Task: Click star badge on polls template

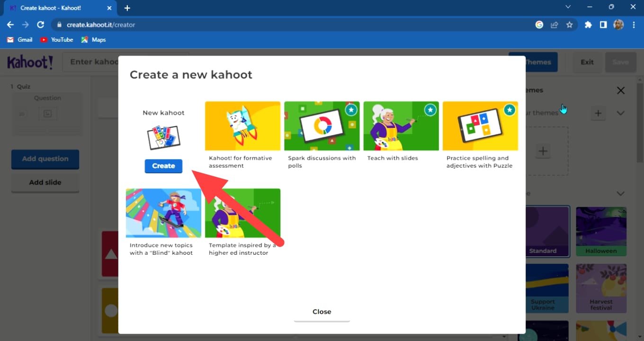Action: [351, 110]
